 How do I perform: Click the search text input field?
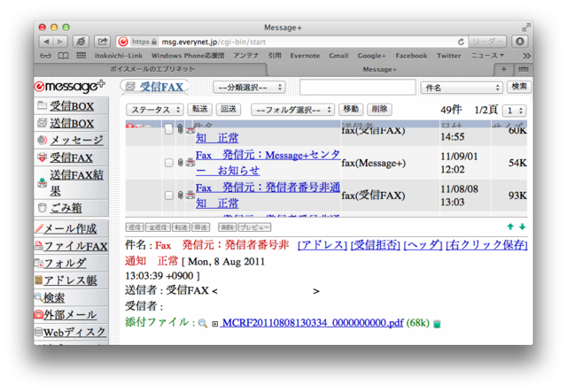(358, 87)
